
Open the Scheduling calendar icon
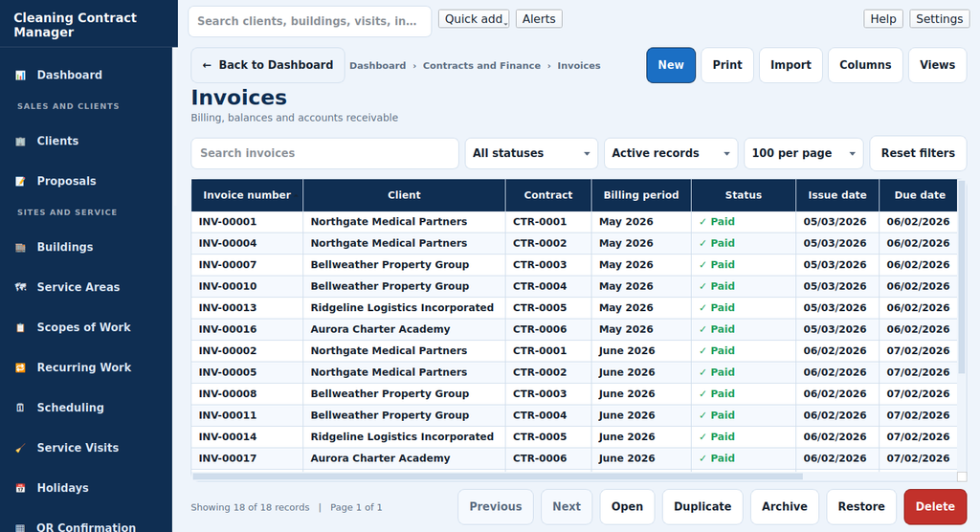pos(21,408)
